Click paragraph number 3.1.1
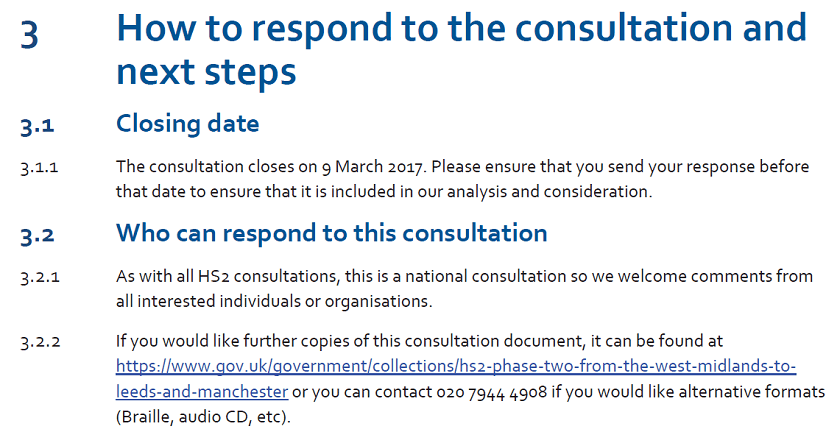Image resolution: width=840 pixels, height=432 pixels. pyautogui.click(x=39, y=168)
